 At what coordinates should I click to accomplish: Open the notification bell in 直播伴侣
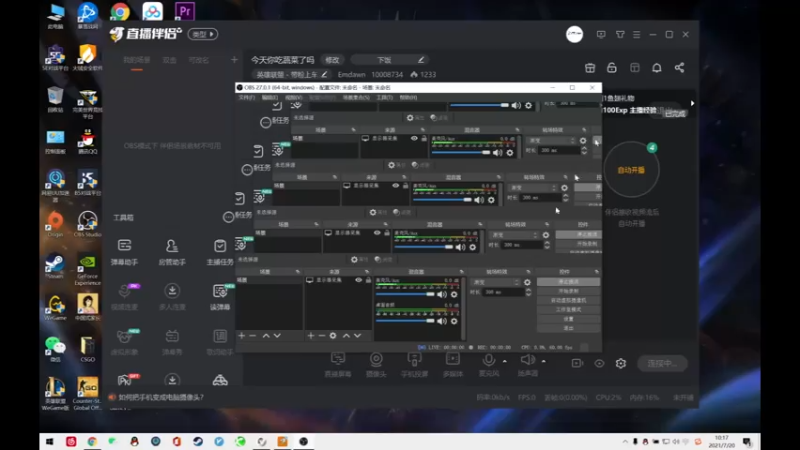point(657,68)
